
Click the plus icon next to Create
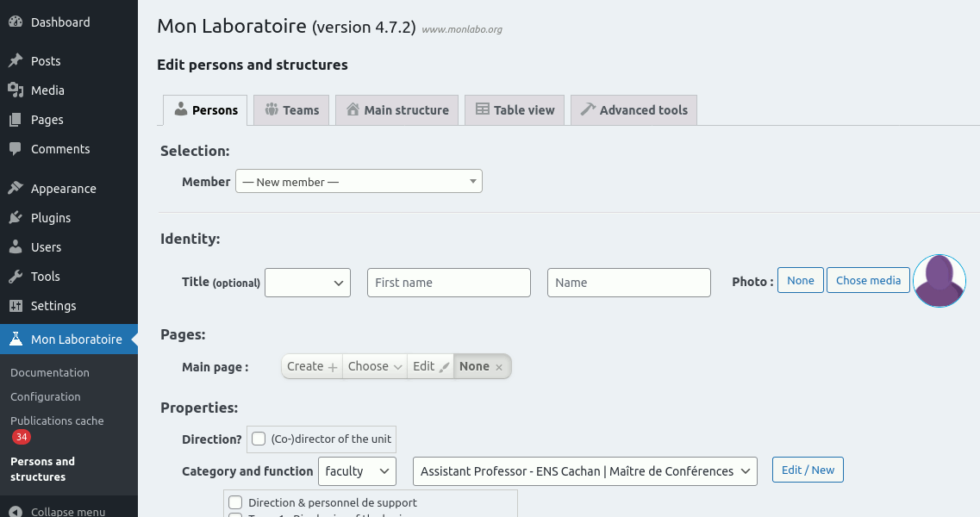point(333,367)
